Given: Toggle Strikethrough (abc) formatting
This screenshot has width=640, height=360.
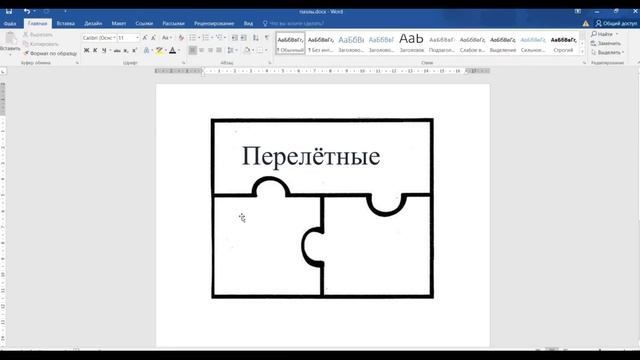Looking at the screenshot, I should 117,50.
